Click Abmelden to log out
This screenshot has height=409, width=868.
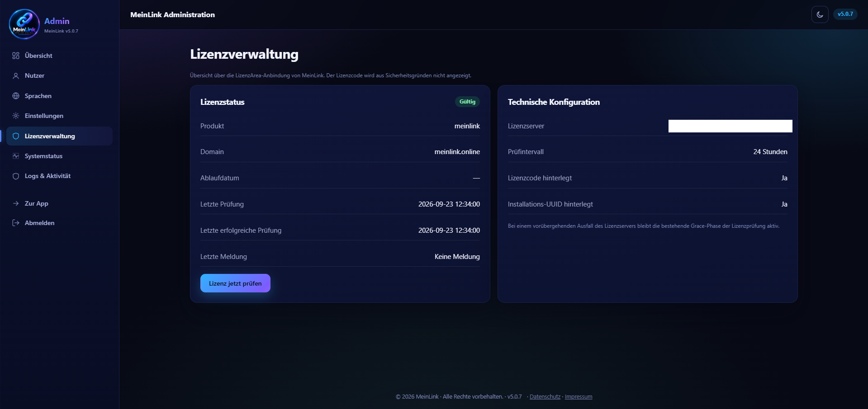(x=59, y=223)
